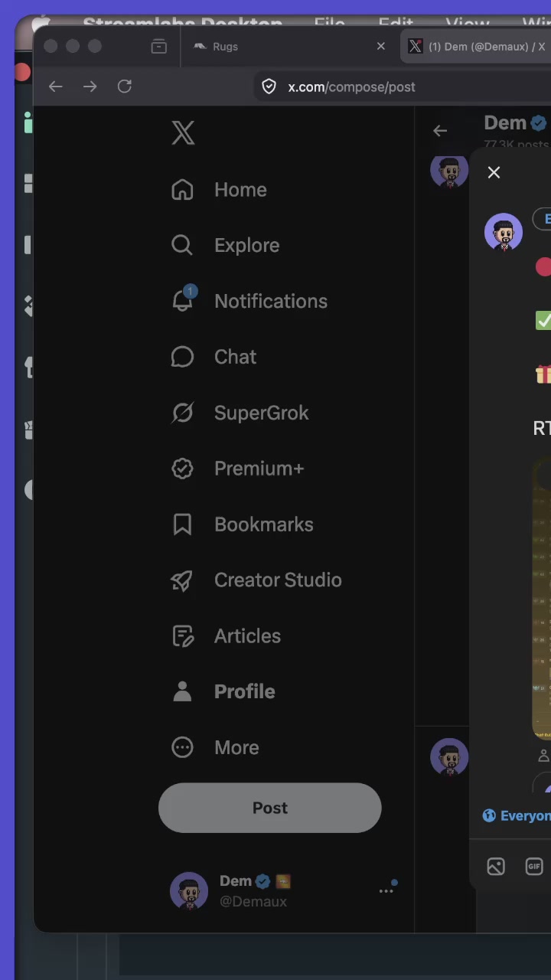The image size is (551, 980).
Task: Click the Bookmarks ribbon icon
Action: 182,524
